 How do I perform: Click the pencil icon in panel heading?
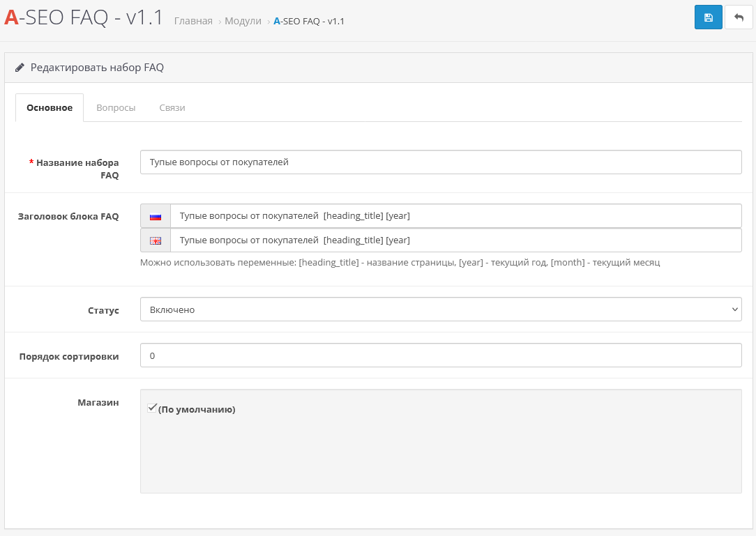point(20,68)
